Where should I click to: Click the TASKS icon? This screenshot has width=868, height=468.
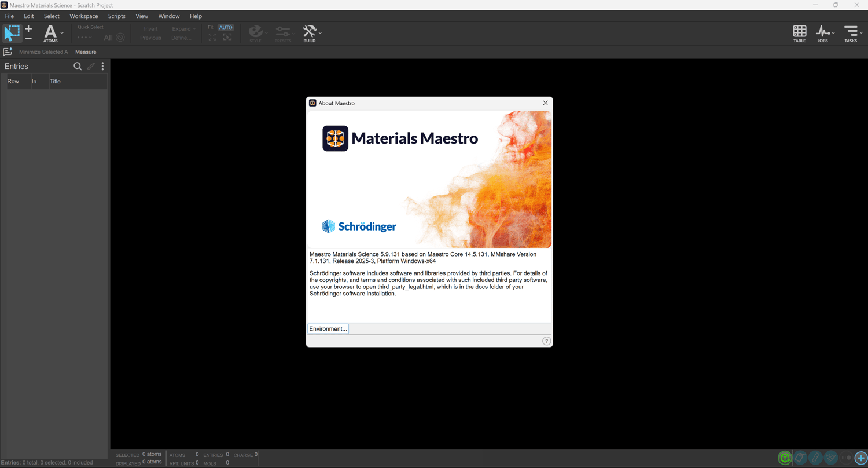pos(851,34)
